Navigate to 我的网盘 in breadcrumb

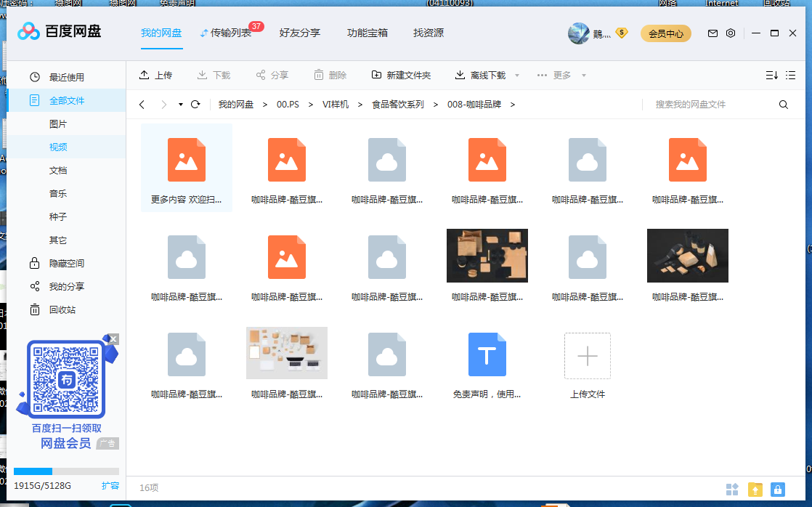pyautogui.click(x=236, y=105)
